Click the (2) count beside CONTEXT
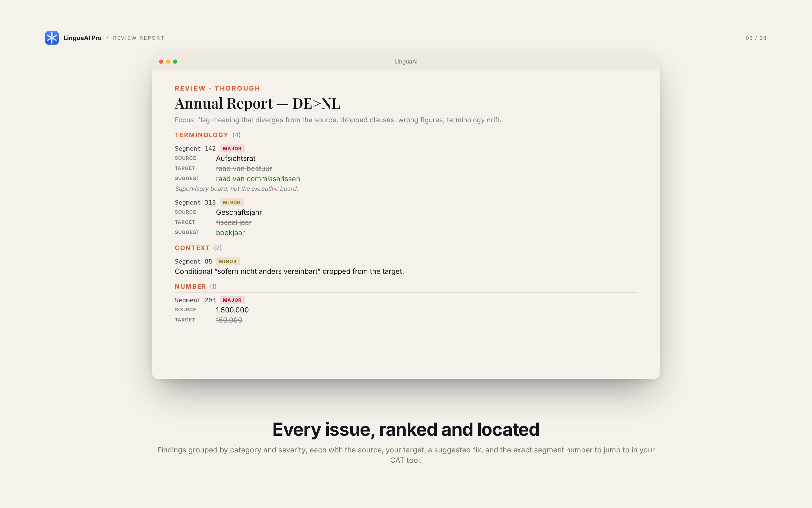The image size is (812, 508). coord(218,248)
